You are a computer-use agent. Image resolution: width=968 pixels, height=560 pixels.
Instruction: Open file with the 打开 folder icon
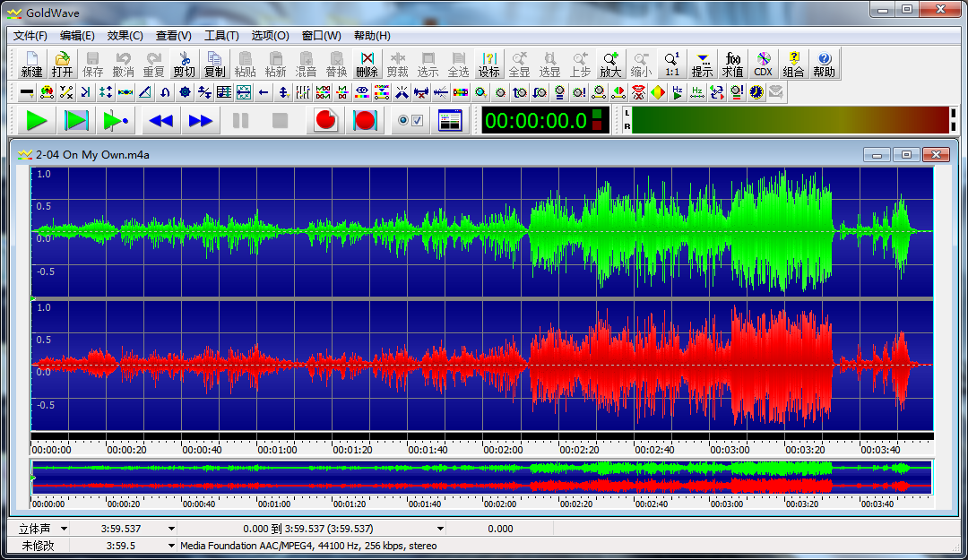pyautogui.click(x=62, y=64)
